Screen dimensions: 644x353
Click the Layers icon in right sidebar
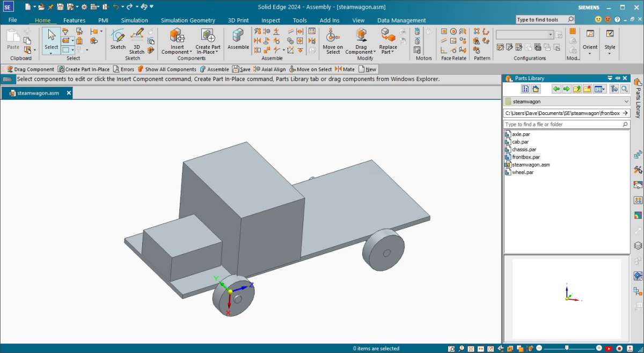tap(638, 246)
